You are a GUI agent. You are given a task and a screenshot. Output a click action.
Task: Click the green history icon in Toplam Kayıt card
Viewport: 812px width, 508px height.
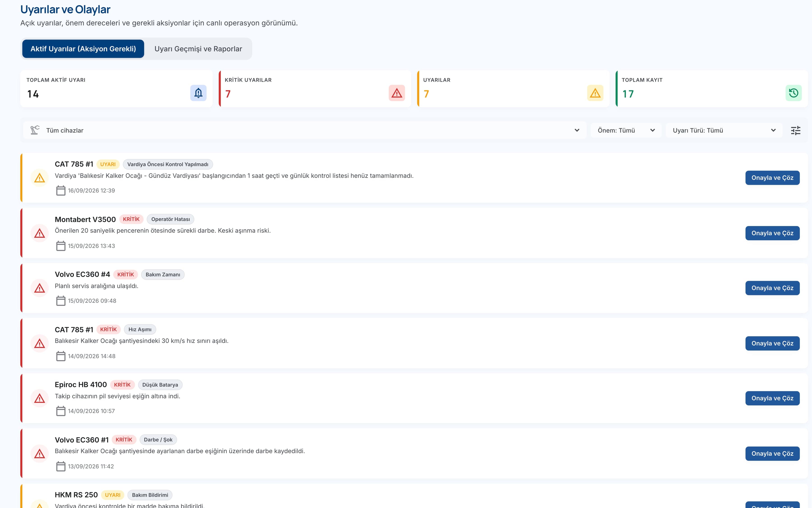[794, 93]
